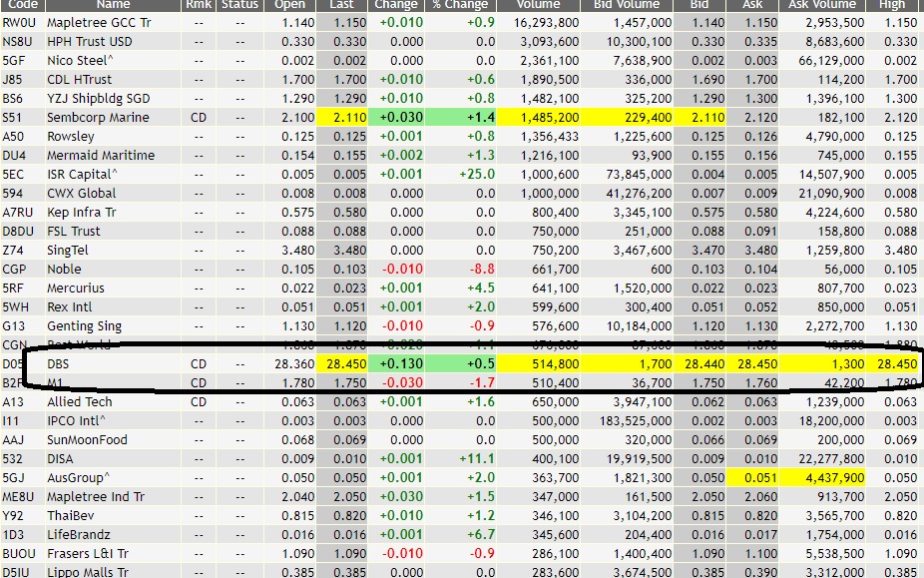Click stock code ME8U
The height and width of the screenshot is (578, 924).
click(19, 496)
